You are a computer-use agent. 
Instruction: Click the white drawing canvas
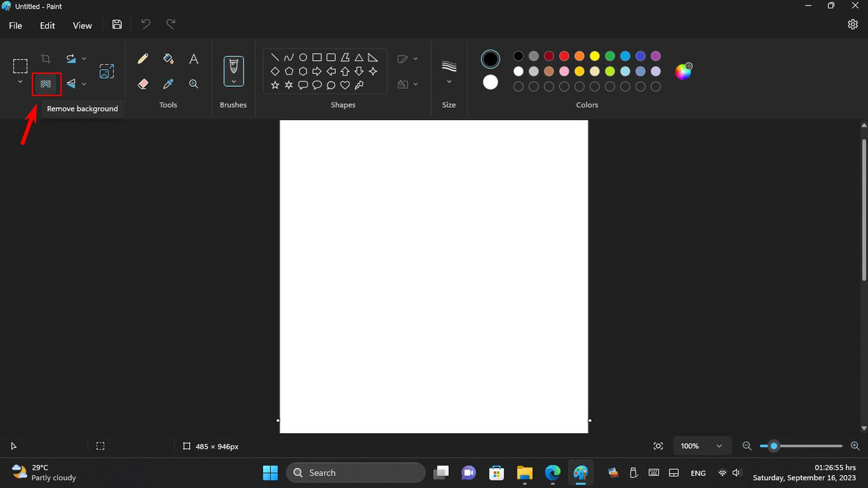pos(434,277)
